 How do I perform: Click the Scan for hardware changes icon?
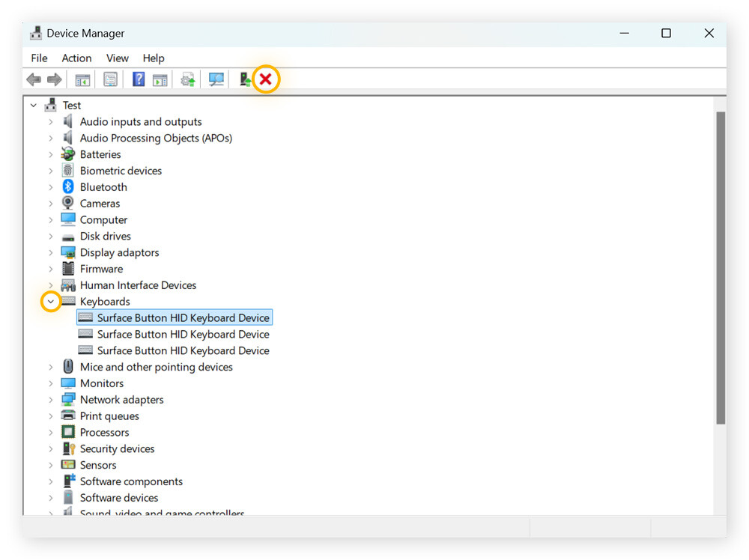click(x=216, y=79)
